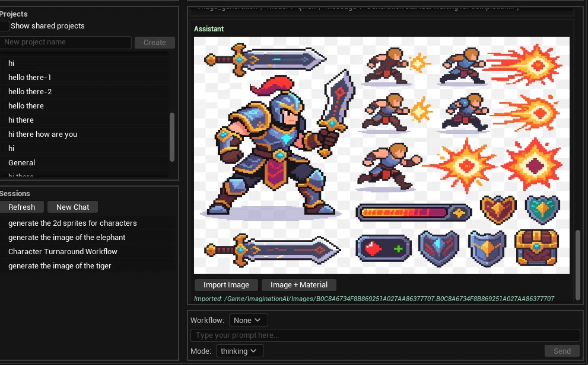This screenshot has width=588, height=365.
Task: Open the Mode thinking dropdown
Action: (240, 351)
